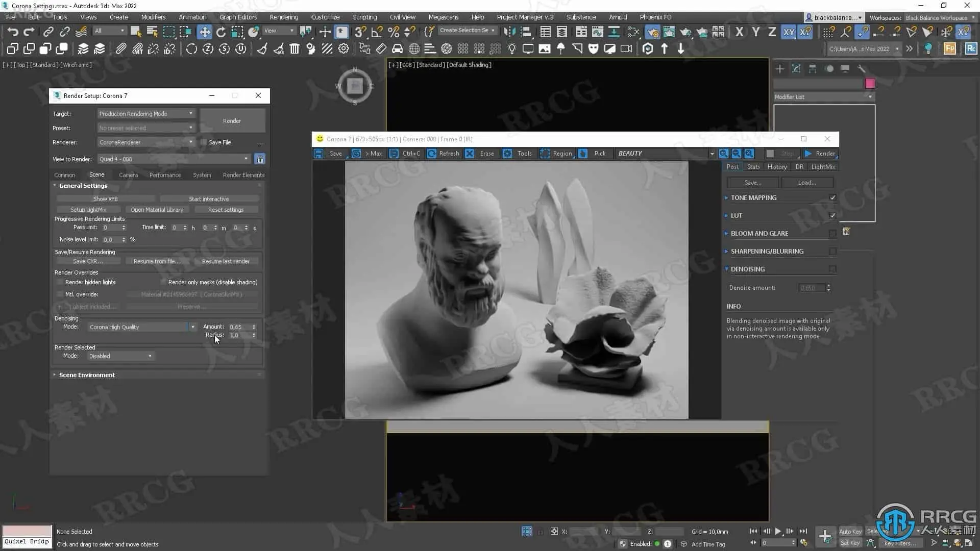Viewport: 980px width, 551px height.
Task: Click Start interactive button
Action: click(209, 199)
